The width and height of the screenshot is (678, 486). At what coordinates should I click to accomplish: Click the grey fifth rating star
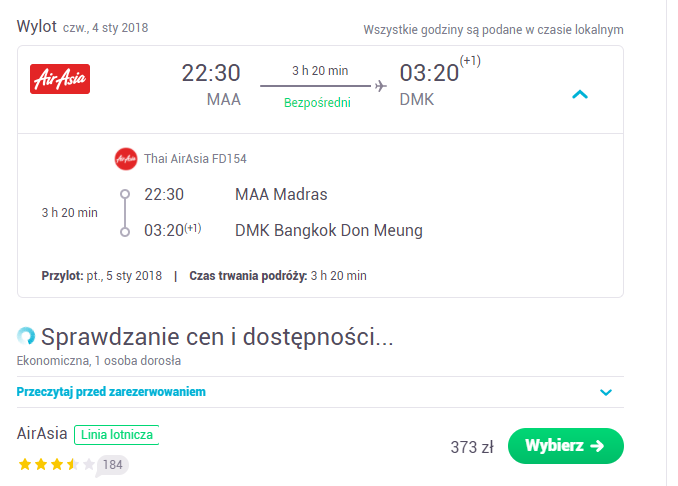pos(89,464)
